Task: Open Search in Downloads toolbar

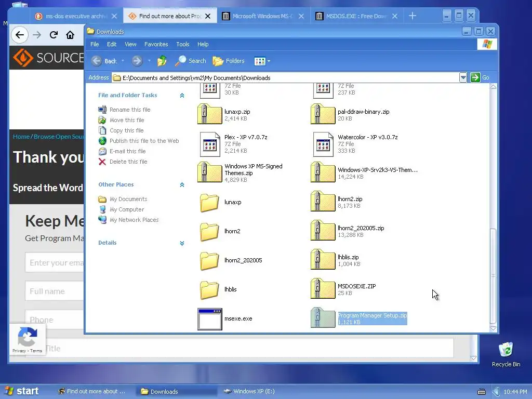Action: [191, 61]
